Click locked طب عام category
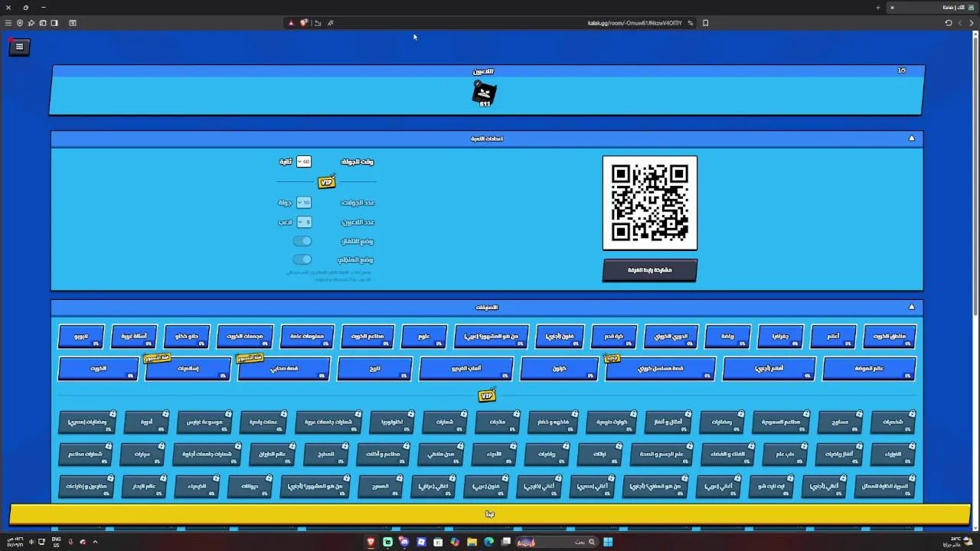The height and width of the screenshot is (551, 980). pyautogui.click(x=786, y=455)
